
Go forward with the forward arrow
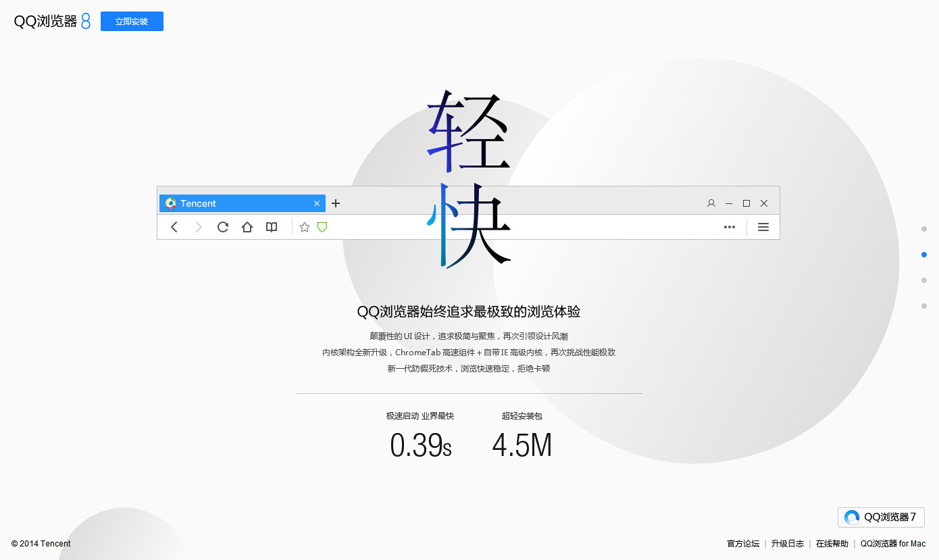[x=199, y=227]
